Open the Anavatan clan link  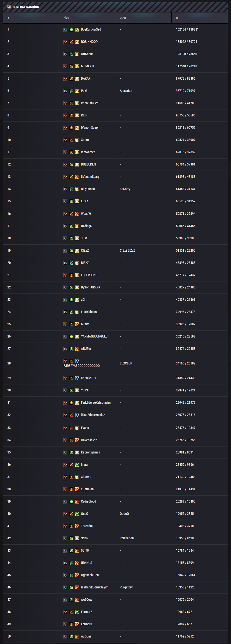[x=126, y=91]
